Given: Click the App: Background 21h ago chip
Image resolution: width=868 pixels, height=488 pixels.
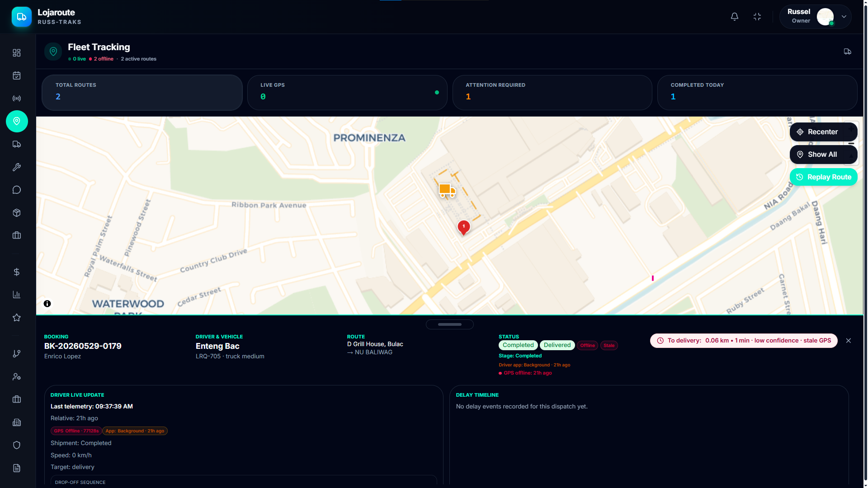Looking at the screenshot, I should (135, 431).
